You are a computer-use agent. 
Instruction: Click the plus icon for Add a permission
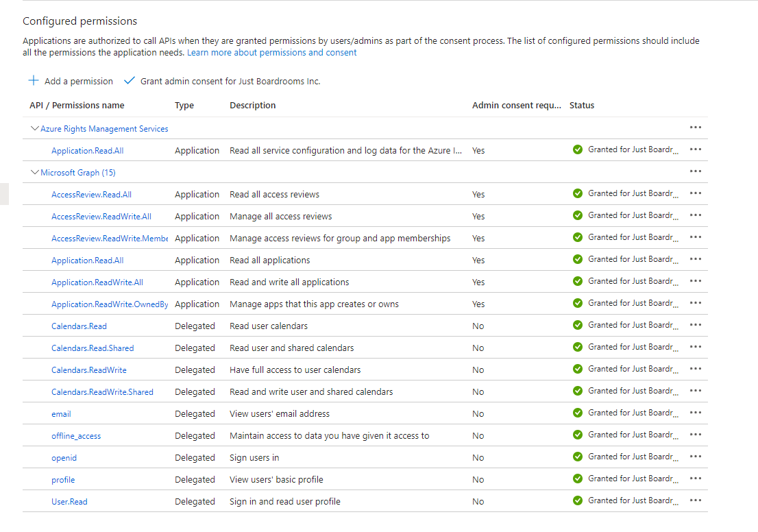tap(34, 81)
